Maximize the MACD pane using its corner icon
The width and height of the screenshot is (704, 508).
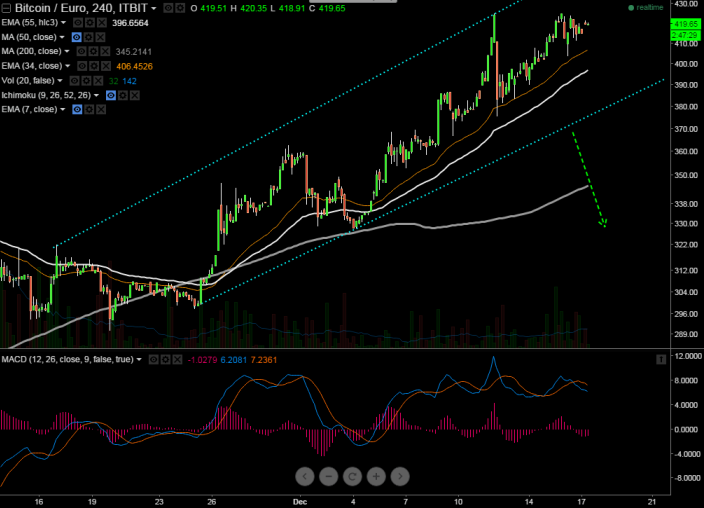661,359
